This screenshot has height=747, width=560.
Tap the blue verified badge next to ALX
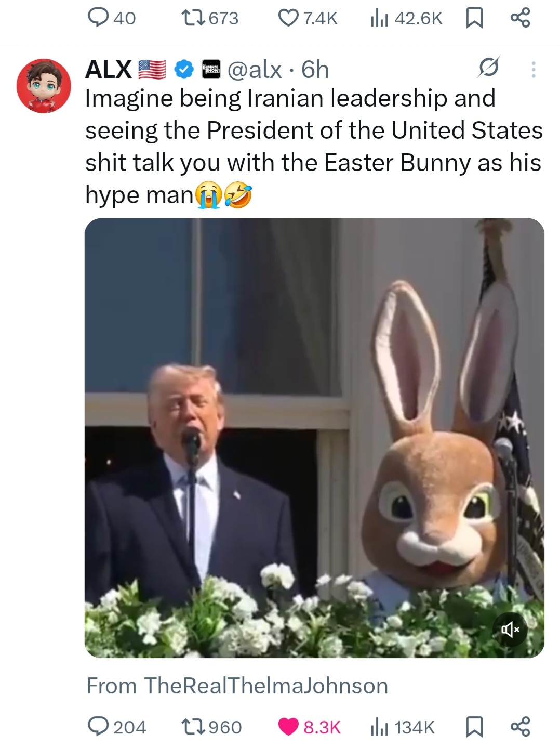pos(183,69)
